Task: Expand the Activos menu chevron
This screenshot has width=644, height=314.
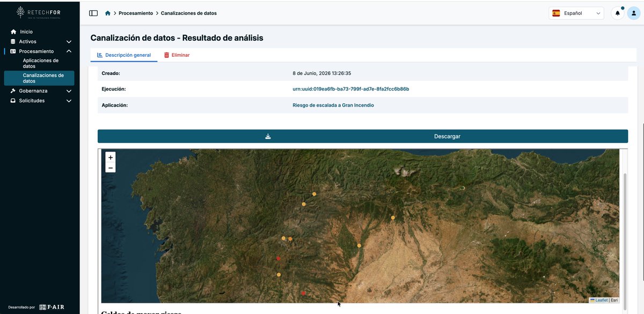Action: tap(69, 42)
